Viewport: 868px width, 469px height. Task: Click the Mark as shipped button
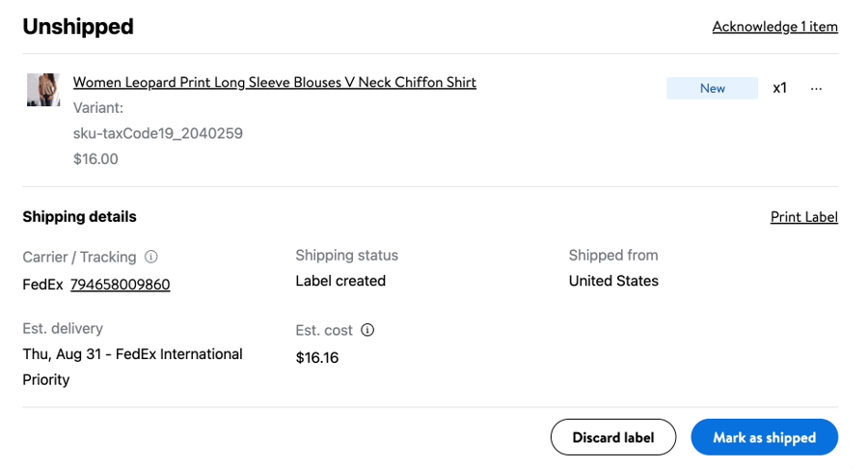[765, 437]
